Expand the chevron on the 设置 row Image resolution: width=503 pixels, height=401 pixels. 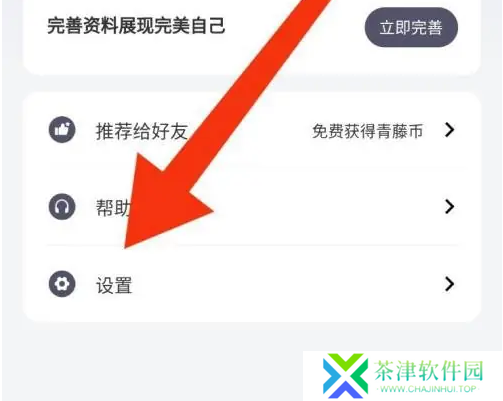[449, 284]
